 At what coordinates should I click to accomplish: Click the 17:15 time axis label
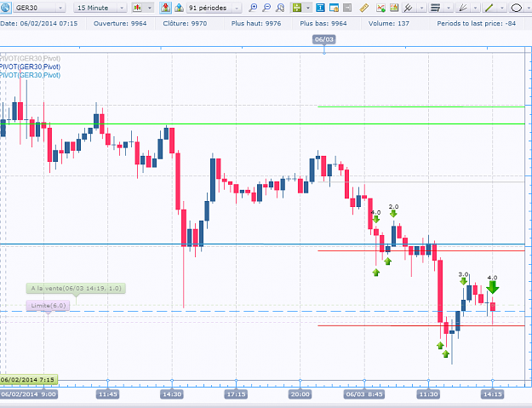click(x=236, y=394)
